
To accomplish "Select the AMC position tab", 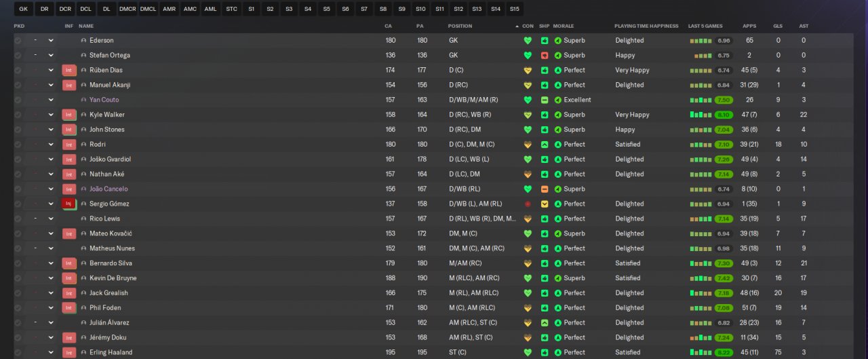I will click(x=190, y=9).
